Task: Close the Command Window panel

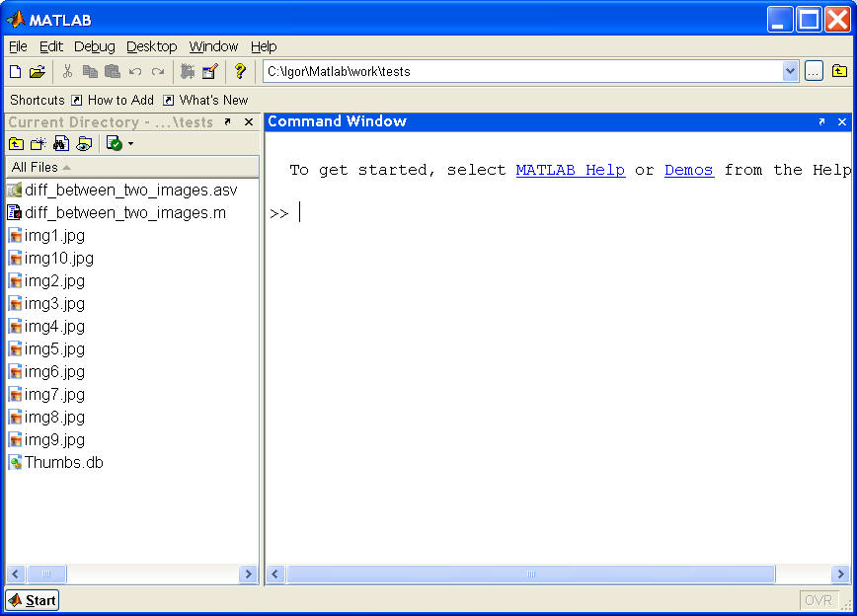Action: point(842,121)
